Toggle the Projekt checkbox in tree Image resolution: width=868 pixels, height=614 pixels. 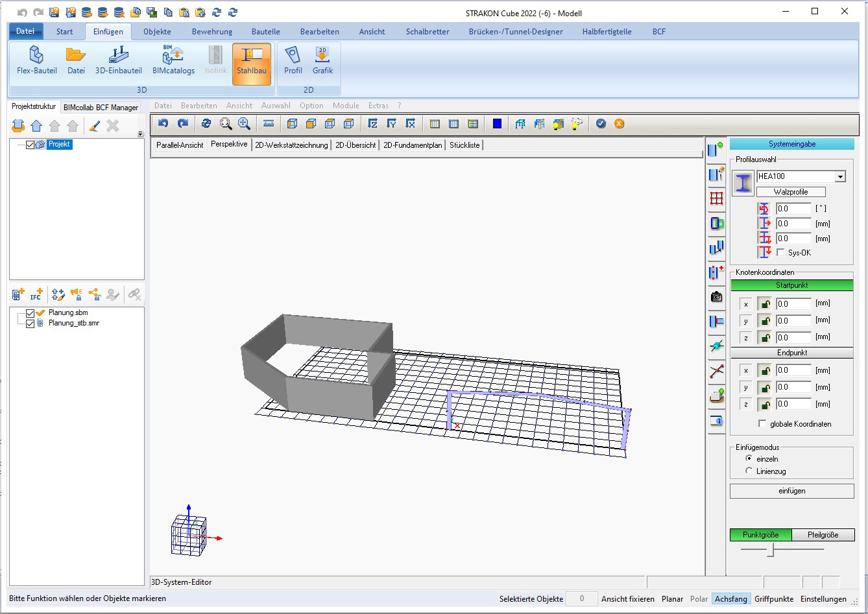click(30, 145)
